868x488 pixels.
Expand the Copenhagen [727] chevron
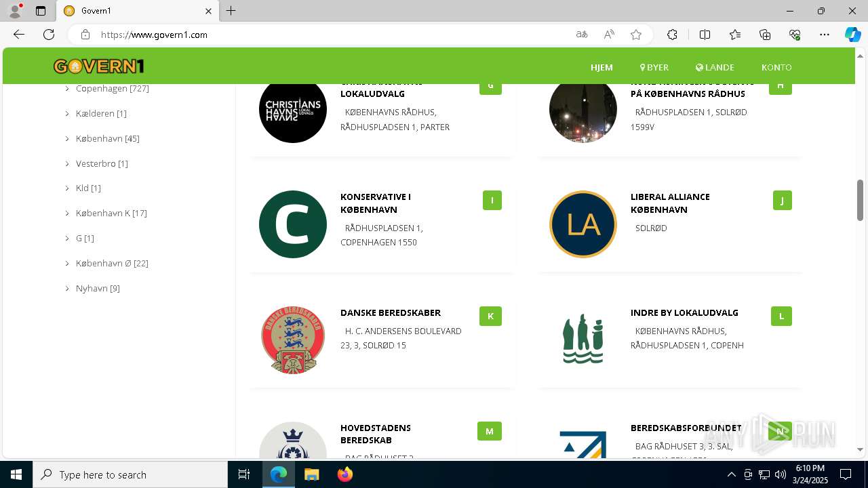pyautogui.click(x=67, y=89)
